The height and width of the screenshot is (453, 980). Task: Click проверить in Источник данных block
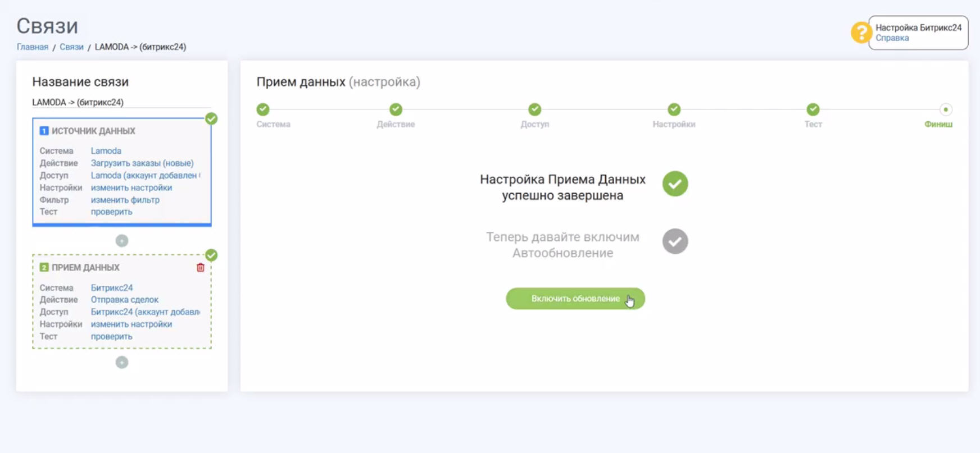click(x=112, y=212)
